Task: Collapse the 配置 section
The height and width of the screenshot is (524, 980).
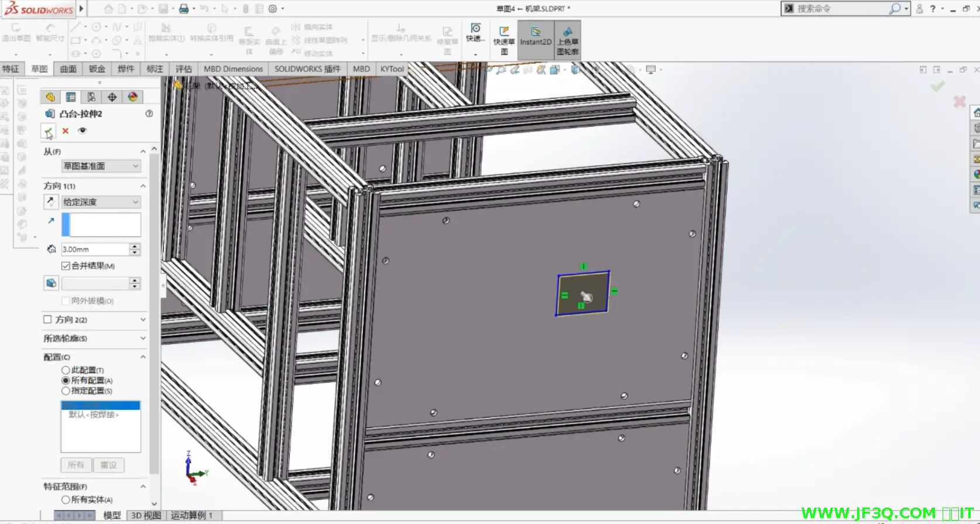Action: (143, 357)
